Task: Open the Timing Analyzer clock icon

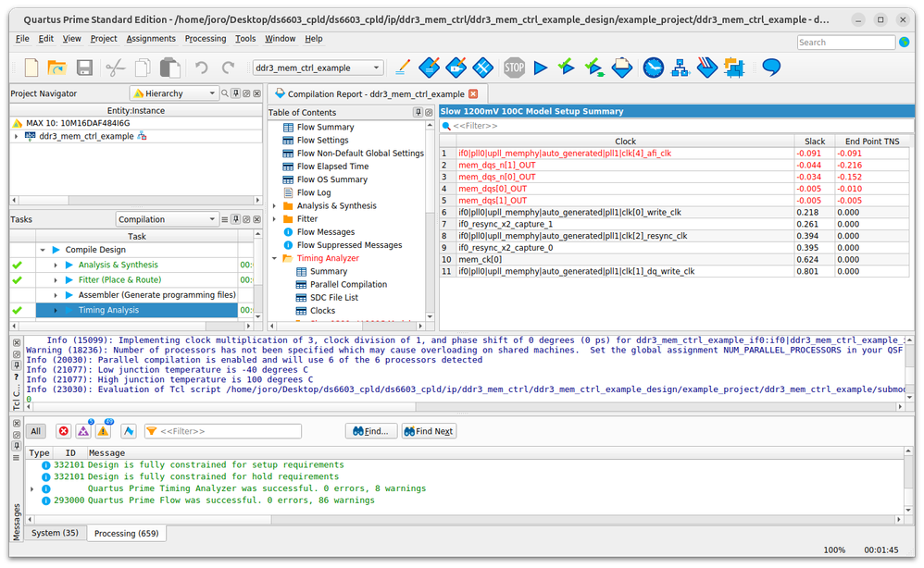Action: pyautogui.click(x=654, y=68)
